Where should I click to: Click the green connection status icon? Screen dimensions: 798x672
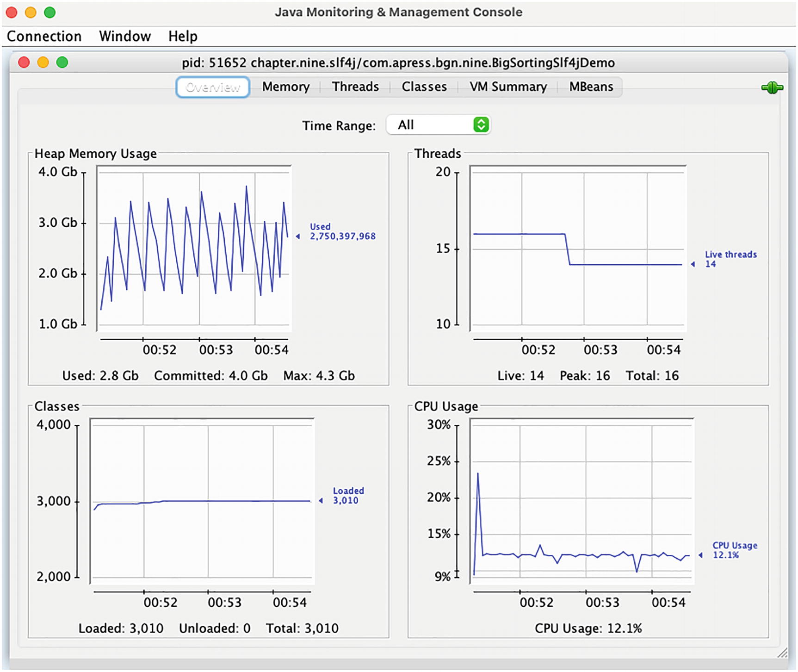pyautogui.click(x=772, y=87)
